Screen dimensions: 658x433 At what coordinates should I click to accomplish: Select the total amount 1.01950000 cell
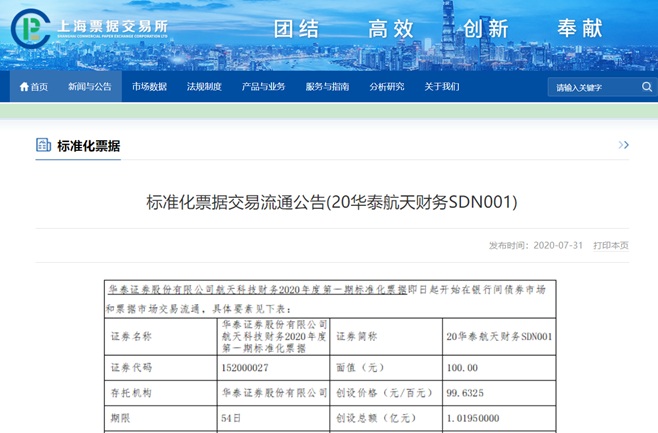[499, 418]
